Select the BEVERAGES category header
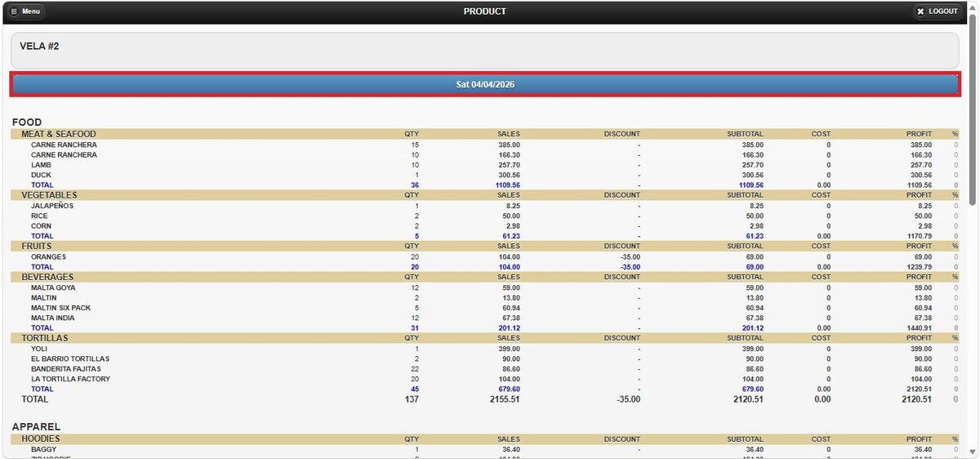Screen dimensions: 980x459 [x=485, y=277]
